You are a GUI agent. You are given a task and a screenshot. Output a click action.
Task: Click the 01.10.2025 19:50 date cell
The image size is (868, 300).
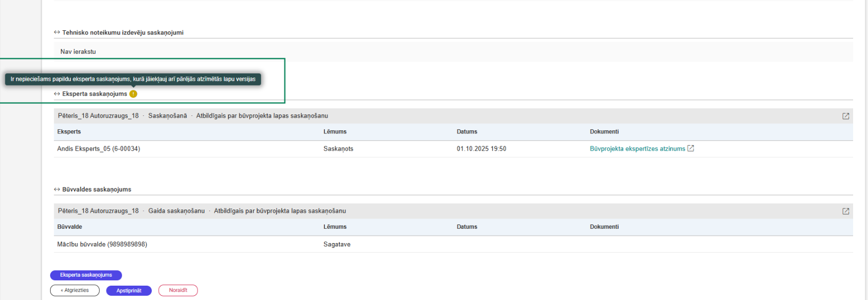click(x=481, y=149)
